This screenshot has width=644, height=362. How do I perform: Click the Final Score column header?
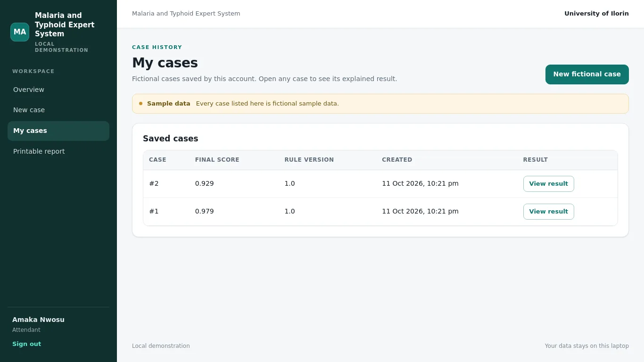pos(217,160)
